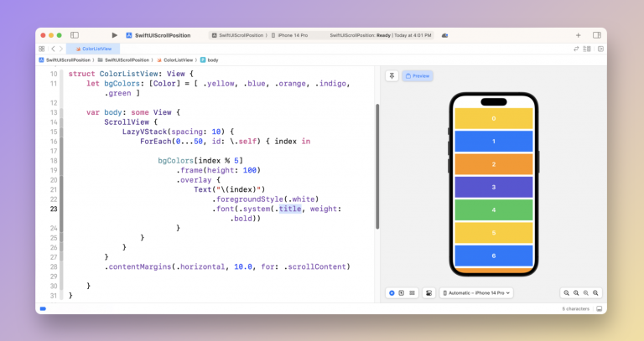Tap the blue cell labeled 1 in preview
644x341 pixels.
(x=493, y=142)
